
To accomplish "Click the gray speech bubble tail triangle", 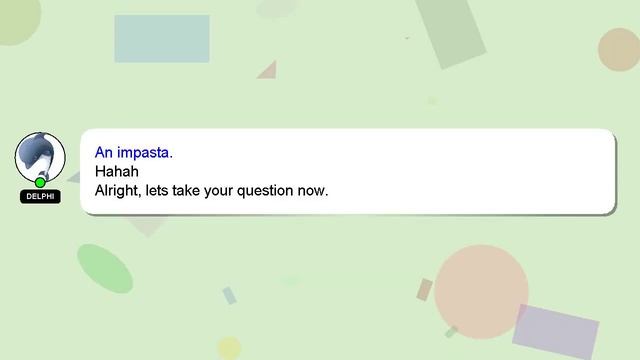I will pos(74,178).
